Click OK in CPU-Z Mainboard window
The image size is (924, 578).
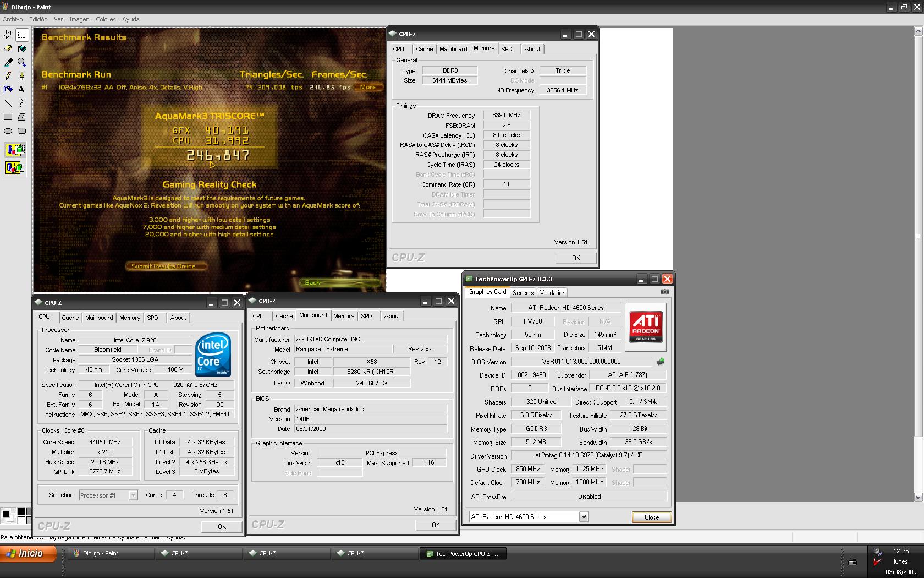[436, 525]
